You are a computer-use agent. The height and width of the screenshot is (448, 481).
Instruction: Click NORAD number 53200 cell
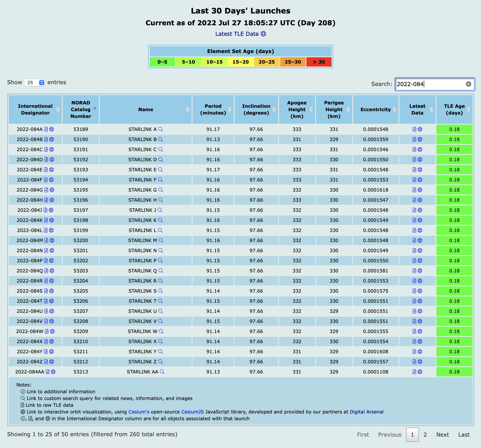point(81,240)
